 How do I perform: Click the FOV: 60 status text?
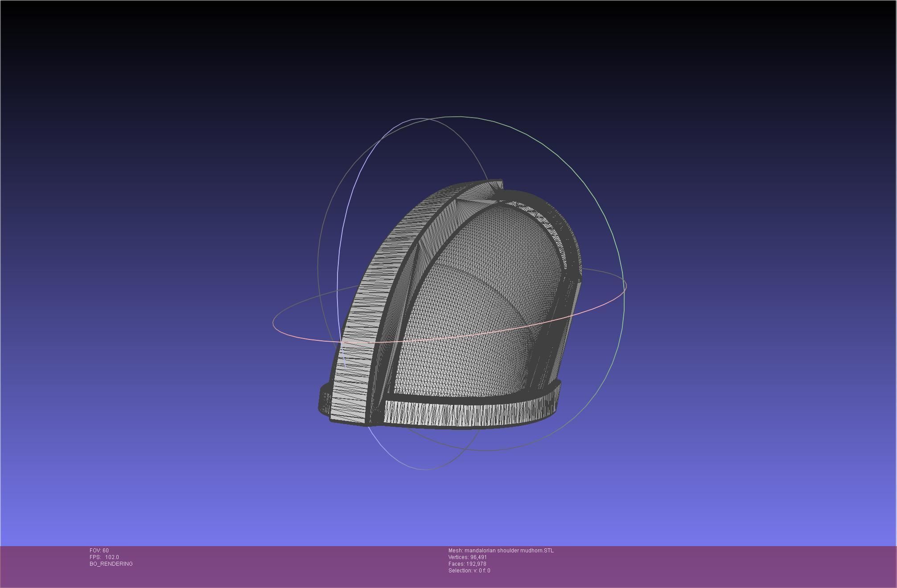pyautogui.click(x=99, y=551)
